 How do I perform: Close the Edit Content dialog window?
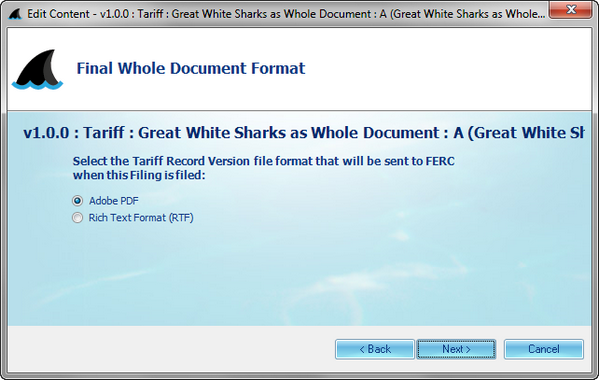(571, 10)
